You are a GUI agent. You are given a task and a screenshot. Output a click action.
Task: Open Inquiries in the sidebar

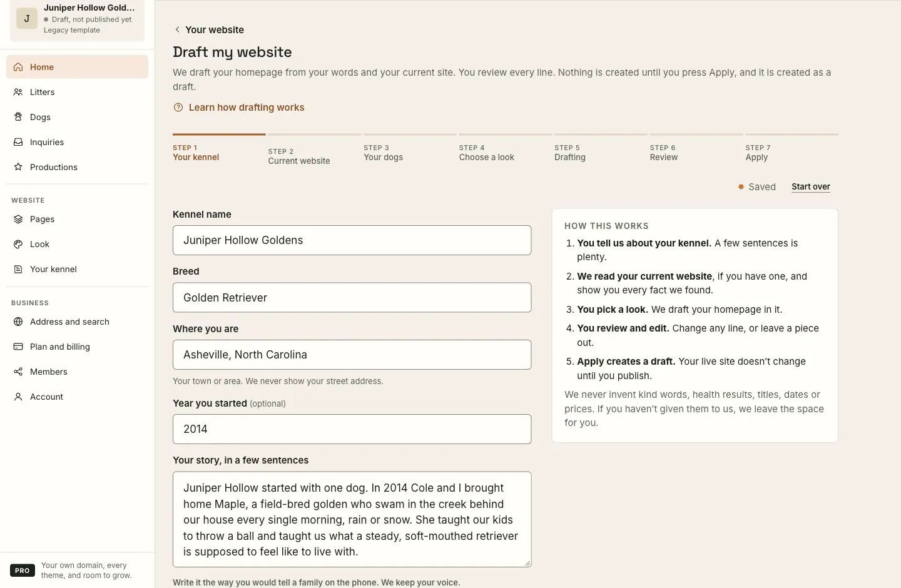77,142
